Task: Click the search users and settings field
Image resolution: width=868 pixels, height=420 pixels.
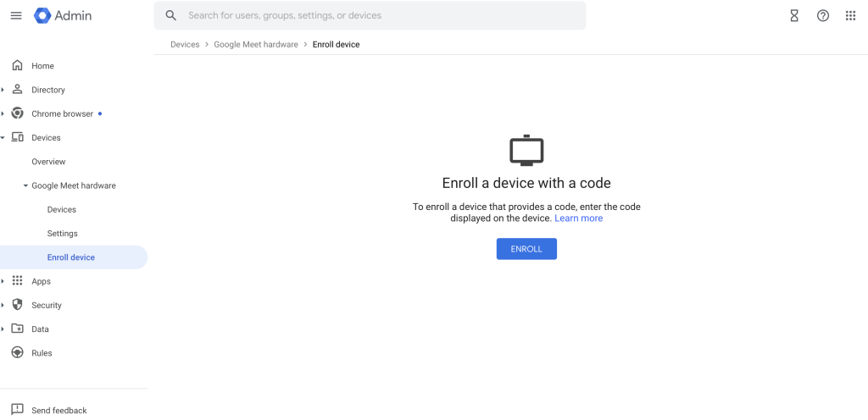Action: tap(381, 15)
